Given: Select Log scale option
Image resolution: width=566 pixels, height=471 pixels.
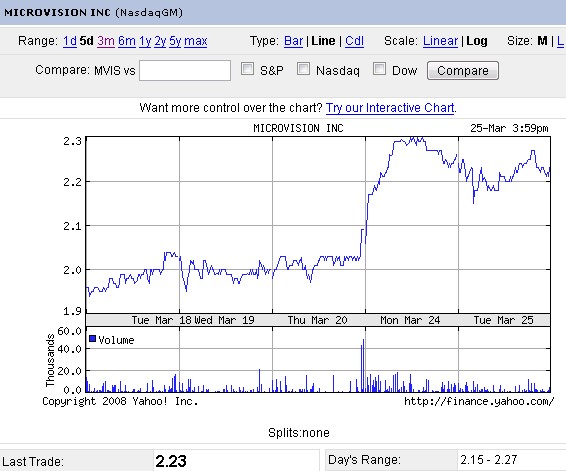Looking at the screenshot, I should tap(477, 41).
